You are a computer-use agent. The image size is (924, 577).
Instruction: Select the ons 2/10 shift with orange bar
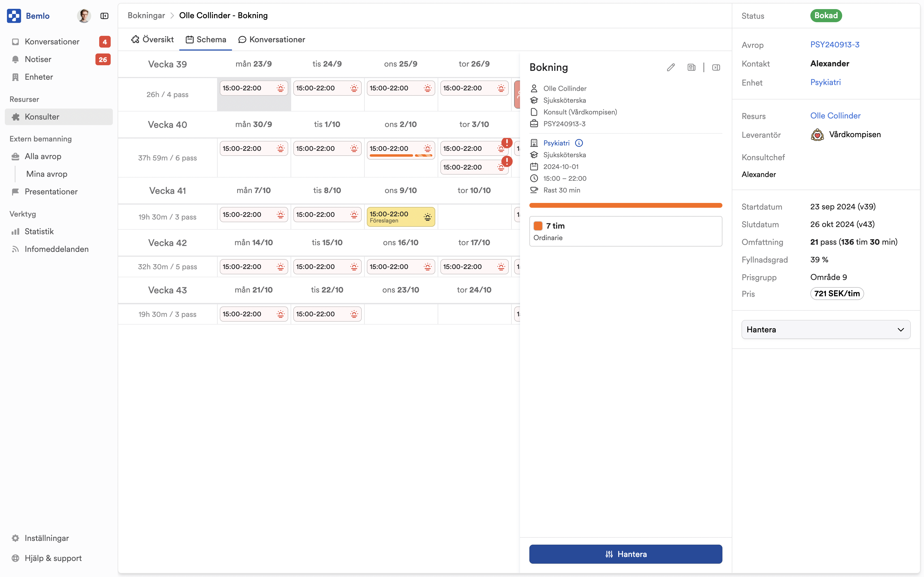401,150
